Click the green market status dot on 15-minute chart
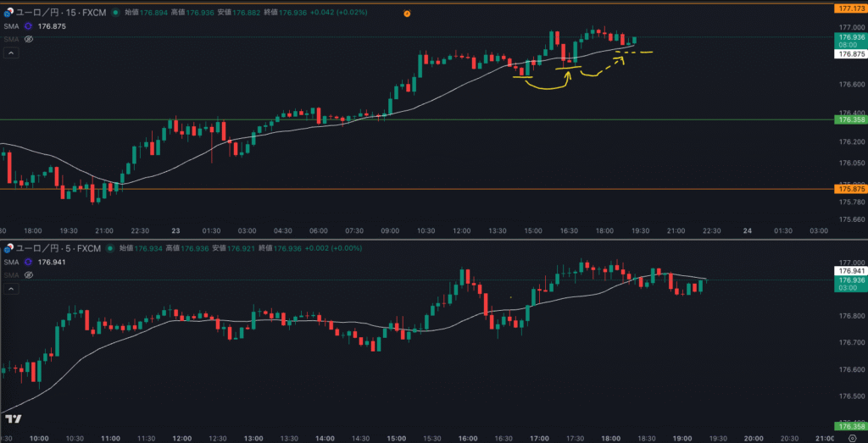 coord(116,14)
